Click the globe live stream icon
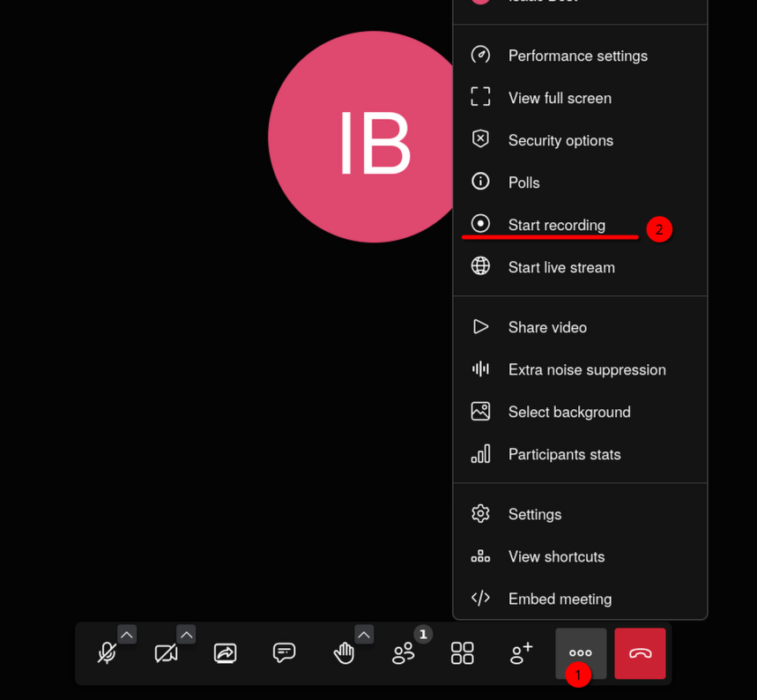The width and height of the screenshot is (757, 700). pos(480,266)
